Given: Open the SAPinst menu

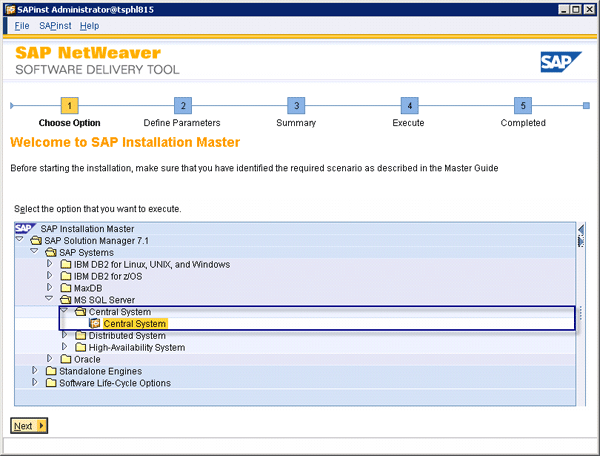Looking at the screenshot, I should 55,25.
